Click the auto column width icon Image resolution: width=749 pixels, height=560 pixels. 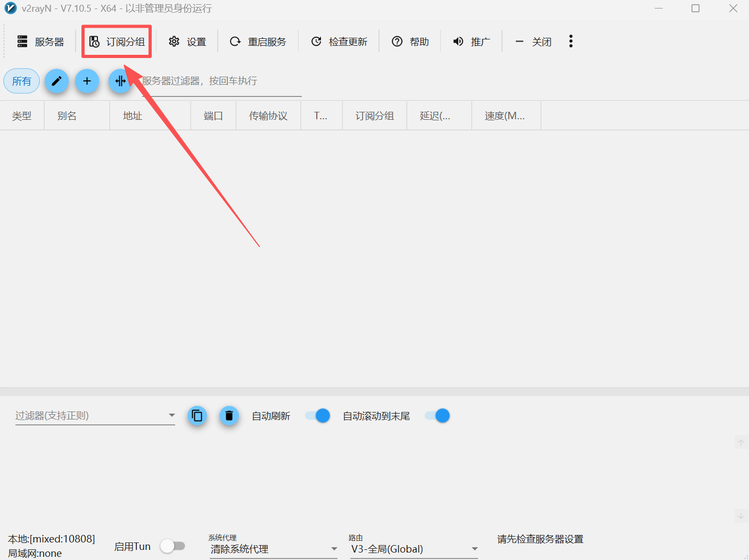[x=120, y=81]
